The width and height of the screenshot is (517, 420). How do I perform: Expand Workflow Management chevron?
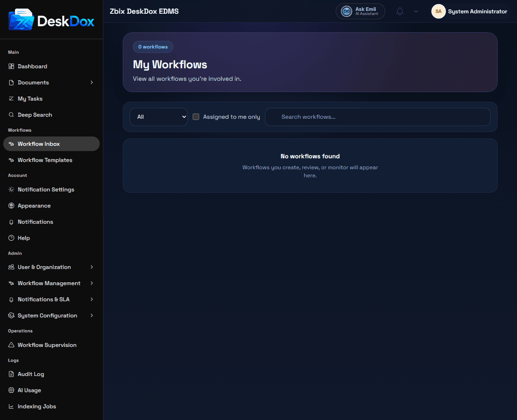(x=92, y=283)
